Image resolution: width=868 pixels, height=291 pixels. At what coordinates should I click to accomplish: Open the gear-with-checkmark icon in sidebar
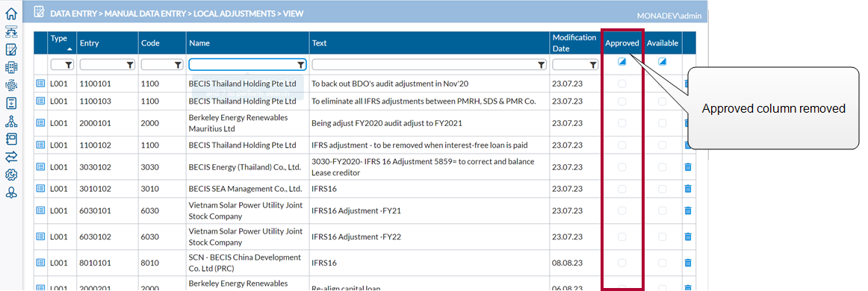pos(11,175)
